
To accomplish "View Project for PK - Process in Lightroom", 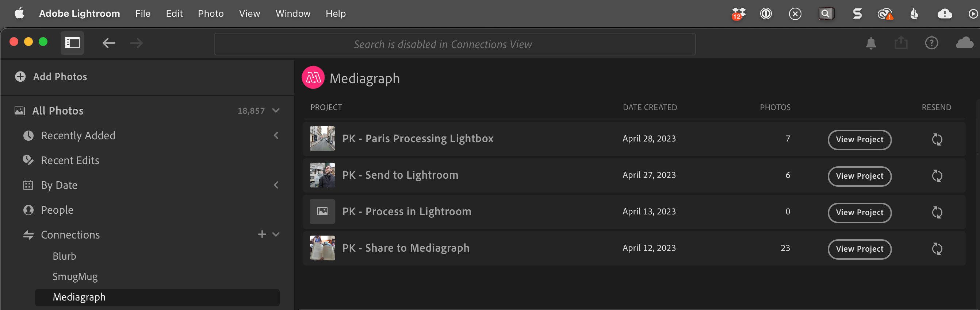I will pos(859,213).
